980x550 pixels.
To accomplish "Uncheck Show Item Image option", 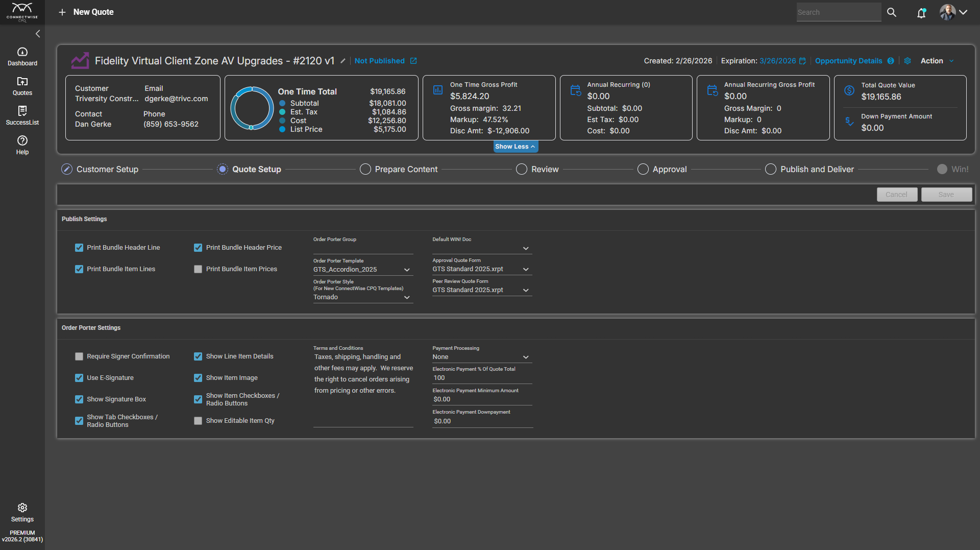I will [x=198, y=378].
